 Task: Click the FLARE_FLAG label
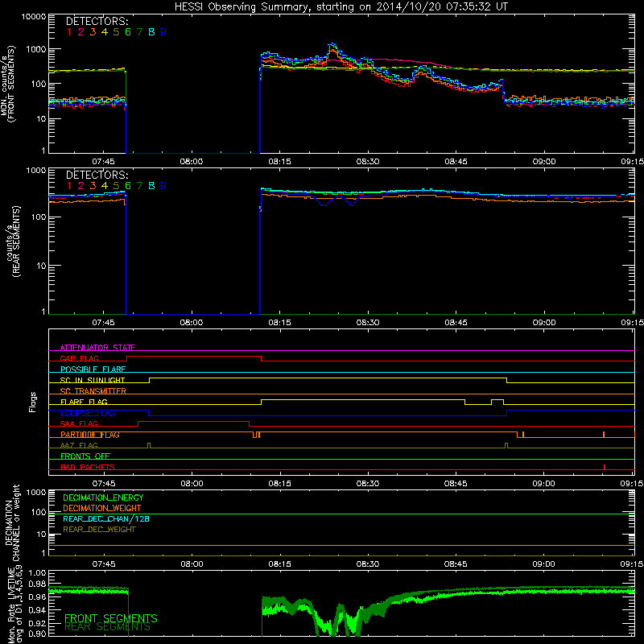(84, 402)
